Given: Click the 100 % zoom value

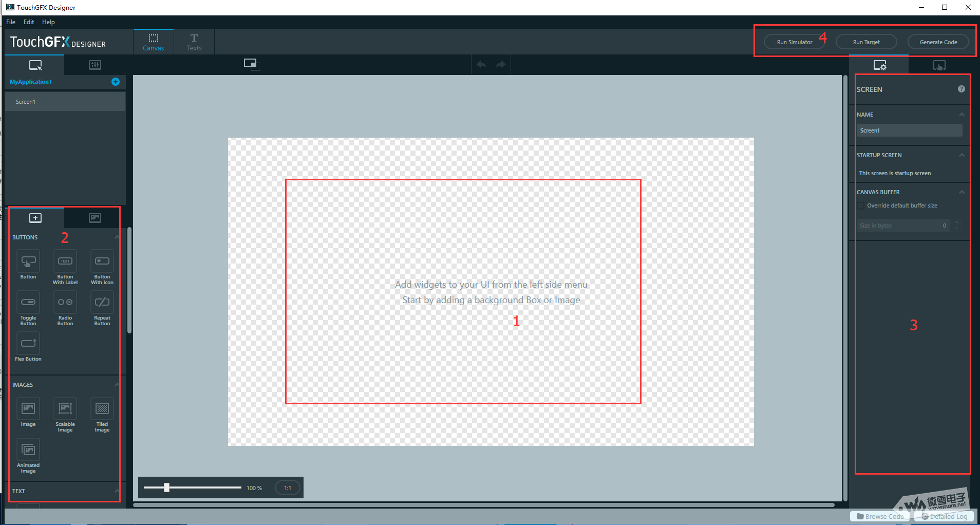Looking at the screenshot, I should click(254, 488).
